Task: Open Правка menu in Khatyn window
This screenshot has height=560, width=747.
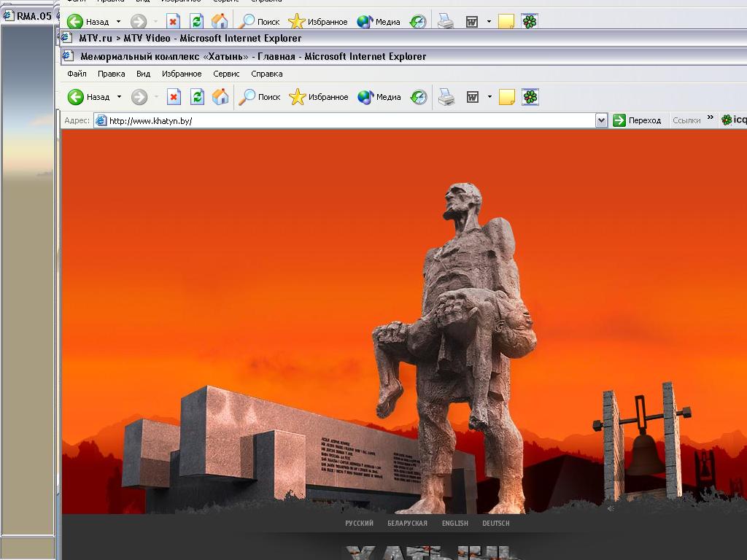Action: [111, 74]
